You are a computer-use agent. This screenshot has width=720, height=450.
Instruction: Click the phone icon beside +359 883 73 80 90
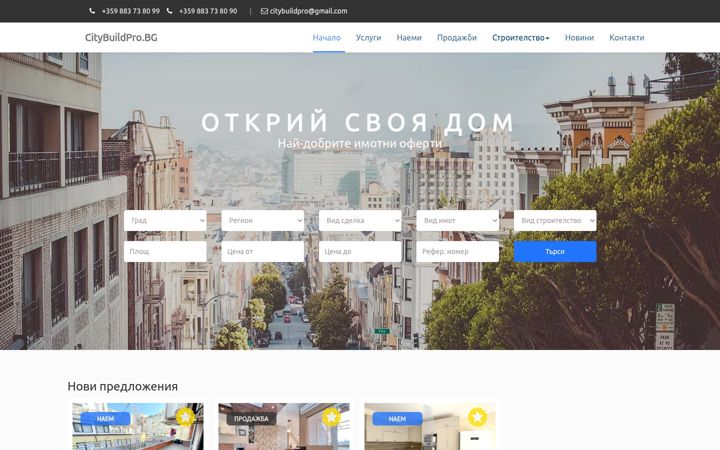point(169,11)
